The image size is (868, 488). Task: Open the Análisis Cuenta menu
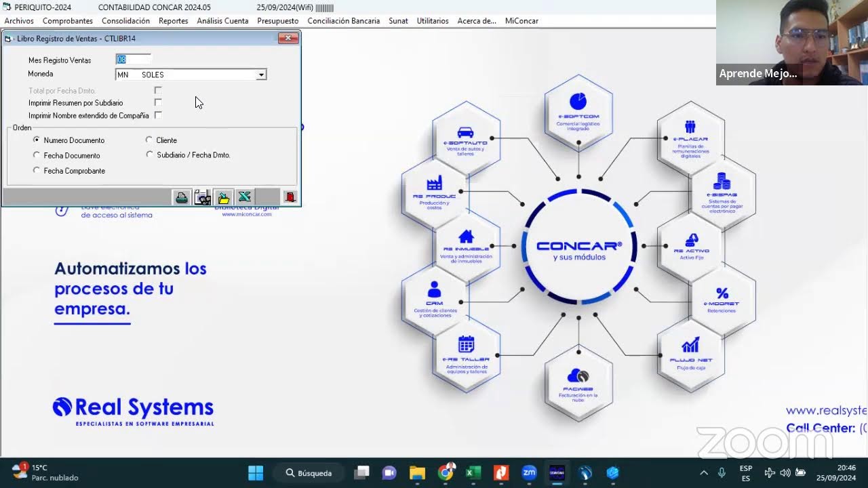pos(222,21)
